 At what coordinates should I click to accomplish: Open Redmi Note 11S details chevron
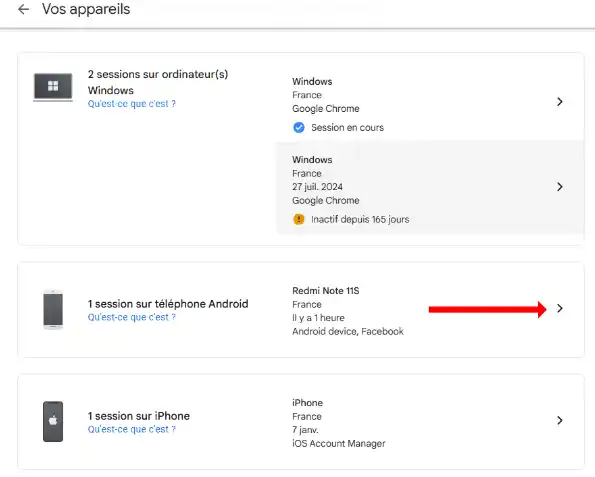tap(560, 309)
